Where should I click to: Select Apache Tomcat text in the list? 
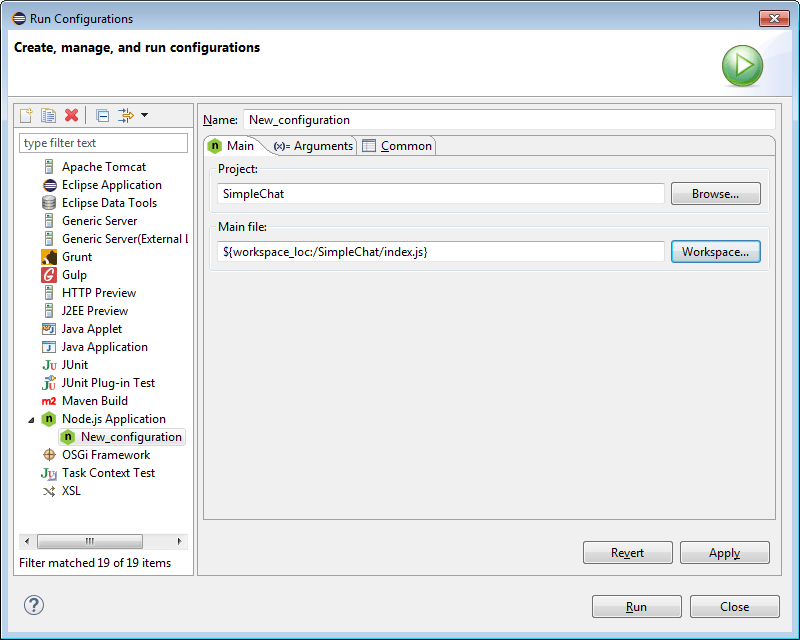coord(104,167)
